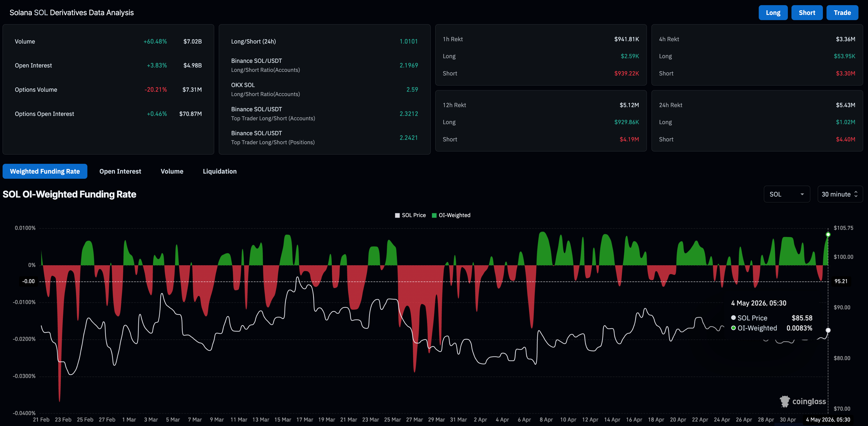Click the green OI-Weighted legend square

[x=434, y=215]
